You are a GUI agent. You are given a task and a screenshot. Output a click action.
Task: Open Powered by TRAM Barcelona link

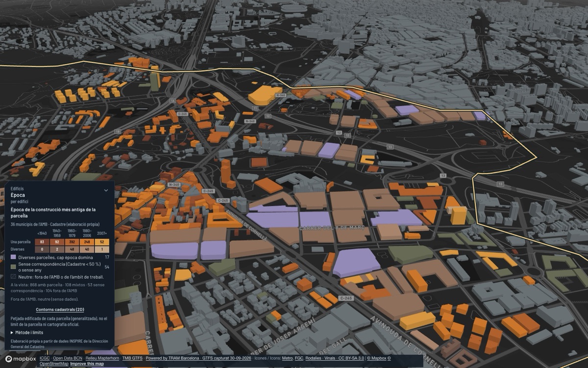(172, 358)
